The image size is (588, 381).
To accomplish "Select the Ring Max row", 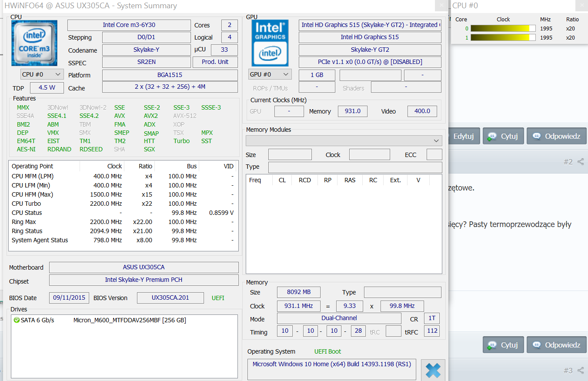I will point(123,222).
